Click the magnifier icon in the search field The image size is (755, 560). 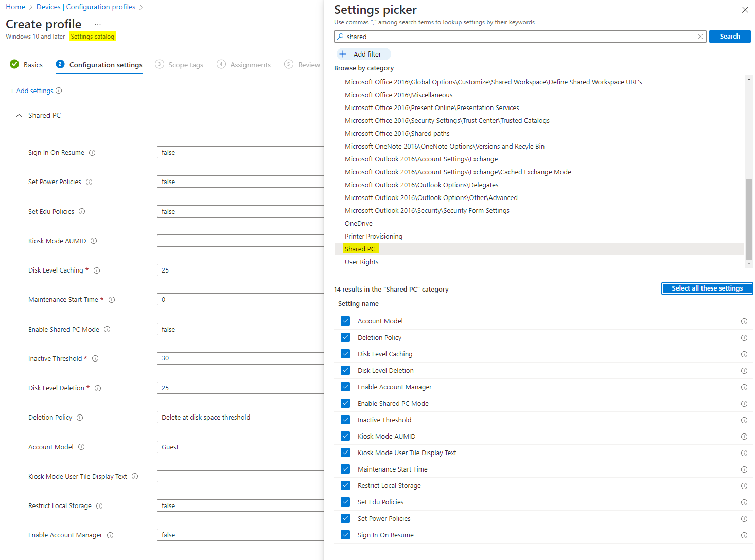(x=340, y=37)
